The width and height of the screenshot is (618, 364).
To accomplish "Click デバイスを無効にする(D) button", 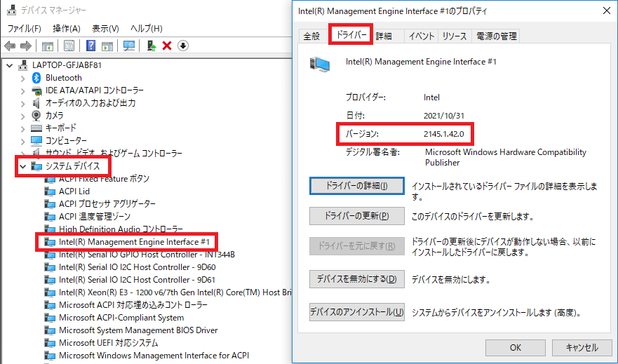I will pos(356,279).
